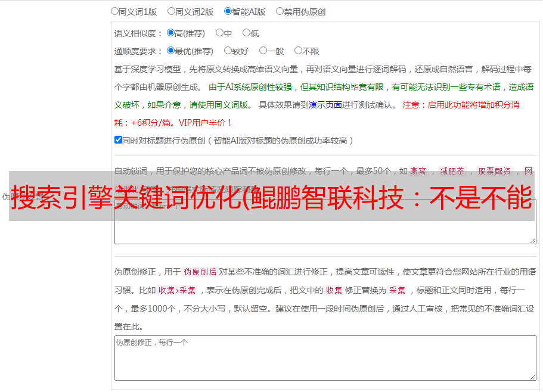This screenshot has height=392, width=543.
Task: Choose the 智能AI版 mode
Action: 228,11
